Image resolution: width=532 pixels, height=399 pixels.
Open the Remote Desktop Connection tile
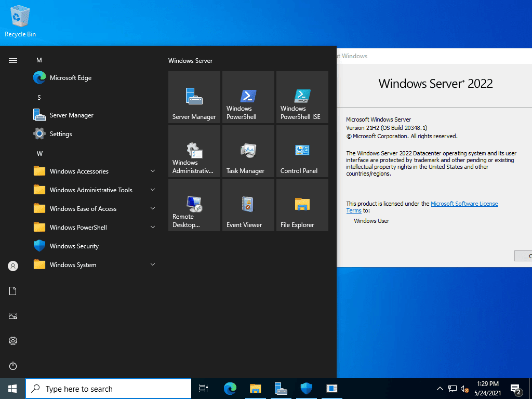click(x=194, y=205)
